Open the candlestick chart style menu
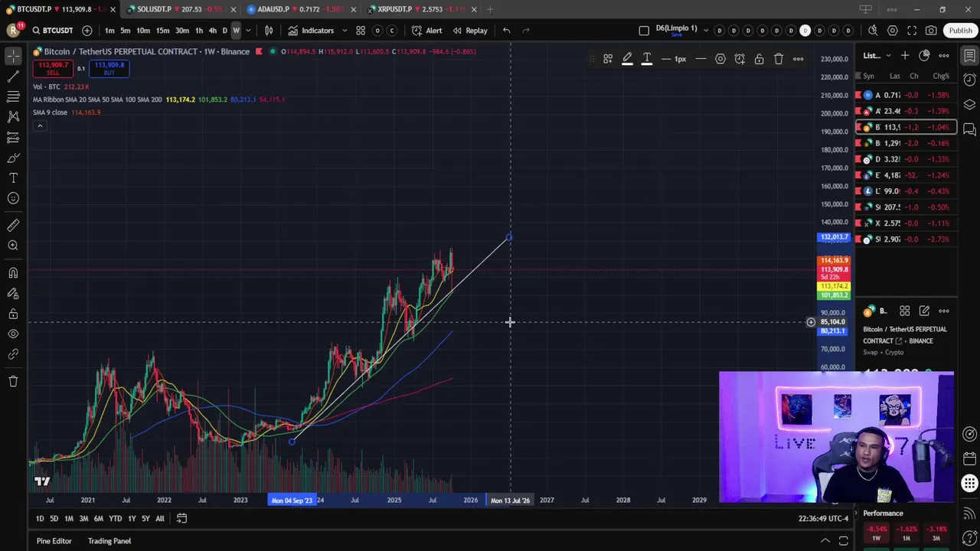 (269, 31)
